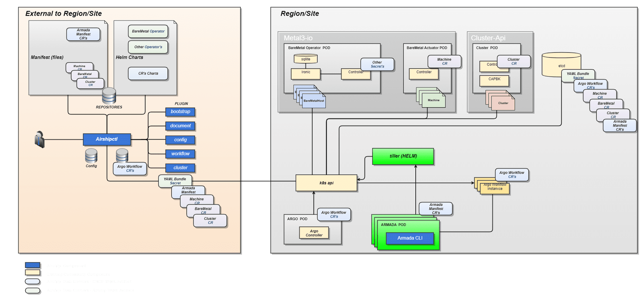Click Argo Workflow CR's above Workflow Instance
644x299 pixels.
(x=512, y=175)
